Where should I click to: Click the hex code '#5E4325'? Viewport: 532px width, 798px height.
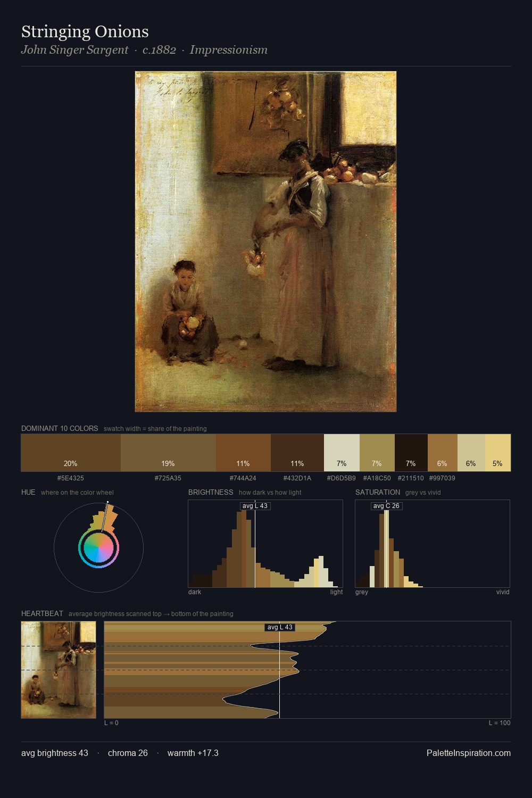click(71, 478)
